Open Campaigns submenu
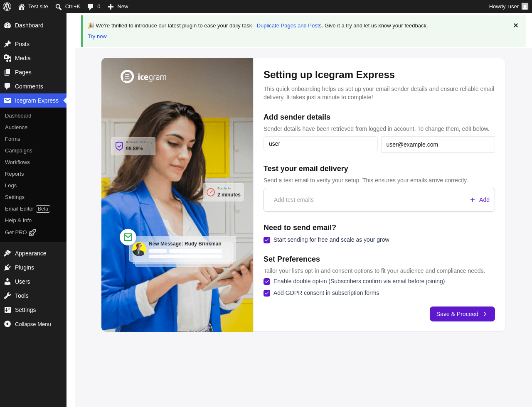This screenshot has height=407, width=532. [33, 151]
